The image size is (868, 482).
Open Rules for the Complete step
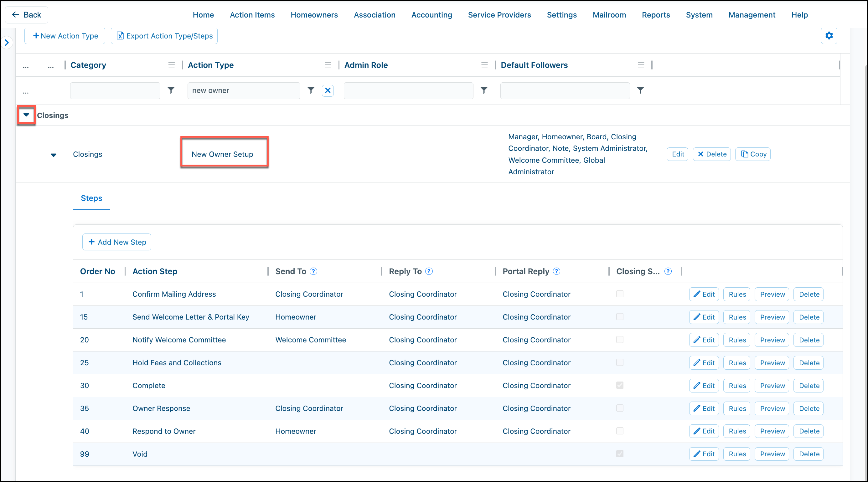(x=737, y=386)
